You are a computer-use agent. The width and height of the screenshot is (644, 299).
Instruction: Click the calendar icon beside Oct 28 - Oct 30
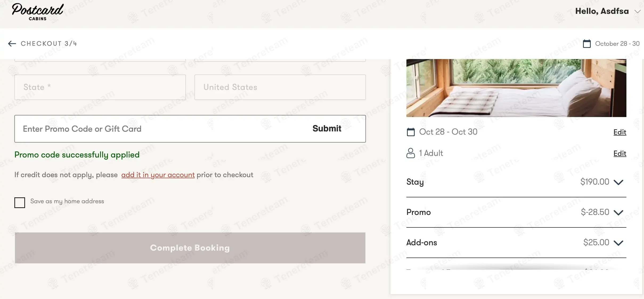point(411,132)
